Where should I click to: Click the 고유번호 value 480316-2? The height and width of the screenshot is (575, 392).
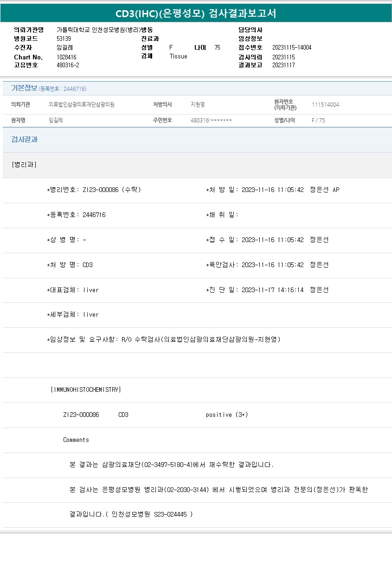point(68,65)
